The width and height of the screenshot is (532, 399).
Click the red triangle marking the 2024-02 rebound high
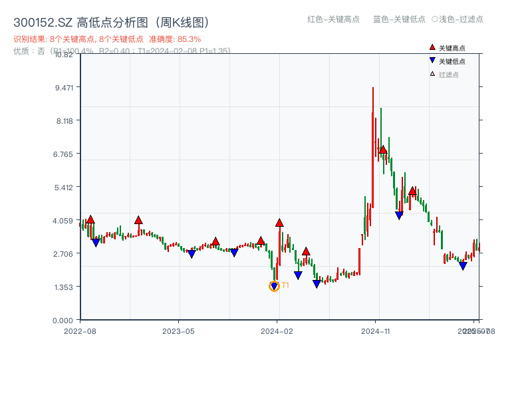(279, 223)
